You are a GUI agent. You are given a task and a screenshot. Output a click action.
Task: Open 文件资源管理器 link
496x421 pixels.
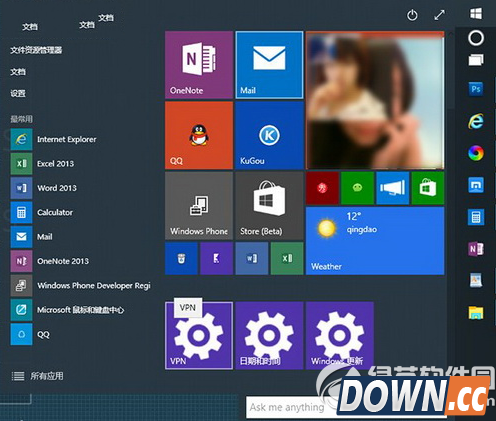click(36, 50)
